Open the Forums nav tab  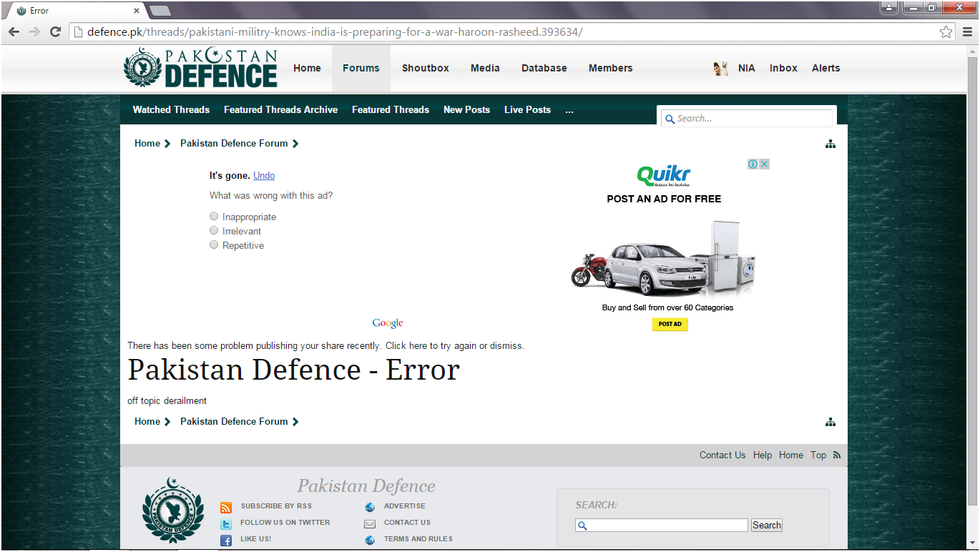click(361, 68)
